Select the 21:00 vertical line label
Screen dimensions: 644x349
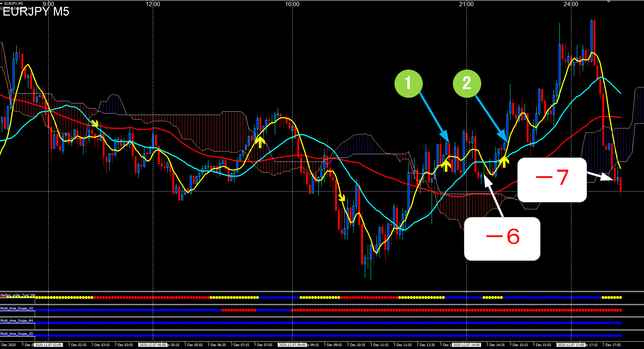pos(466,4)
